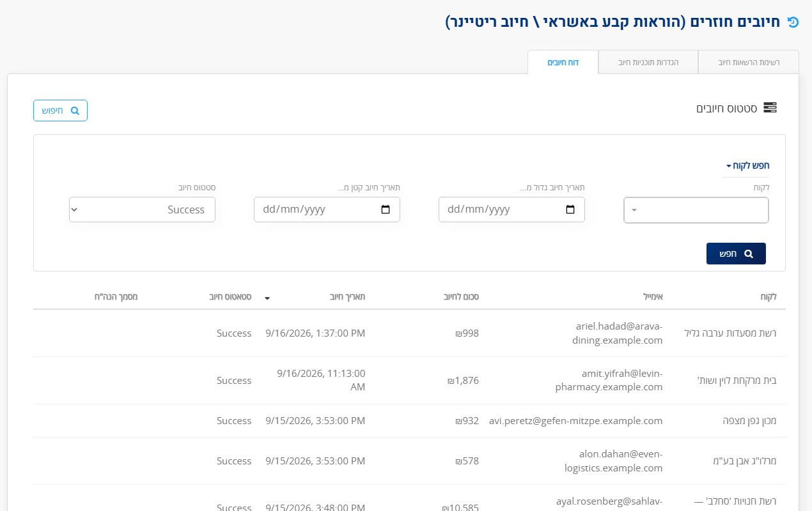Click date 9/16/2026, 11:13:00 AM

[321, 381]
